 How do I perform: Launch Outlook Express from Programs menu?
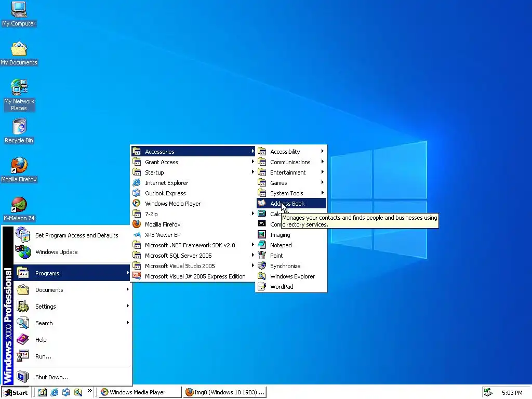193,193
